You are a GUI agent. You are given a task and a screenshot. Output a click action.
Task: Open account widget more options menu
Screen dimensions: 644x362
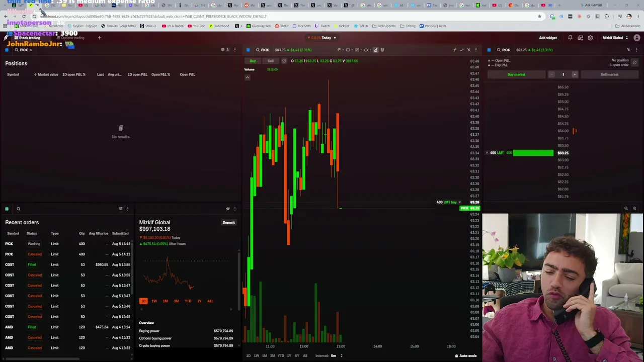point(234,209)
